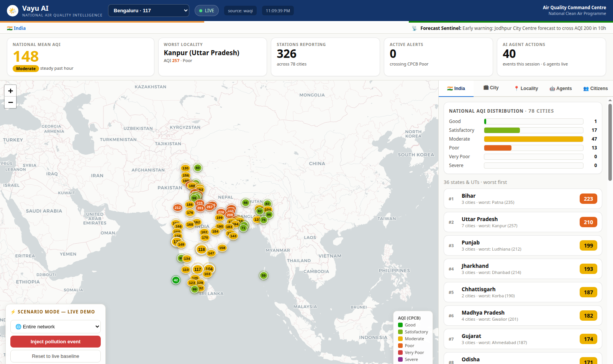The width and height of the screenshot is (613, 364).
Task: Click the Good swatch in AQI legend
Action: [x=400, y=325]
